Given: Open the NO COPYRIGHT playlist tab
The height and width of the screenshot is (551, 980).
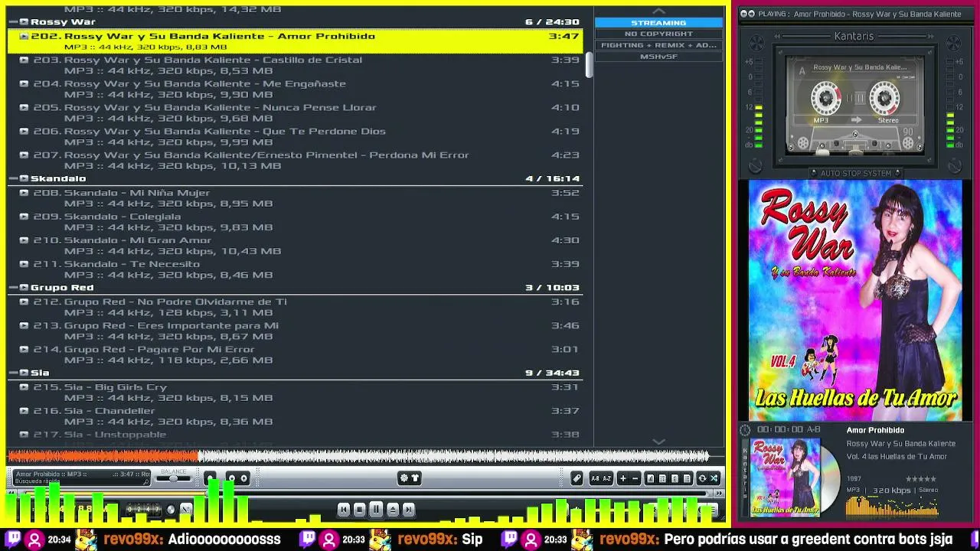Looking at the screenshot, I should [x=658, y=34].
